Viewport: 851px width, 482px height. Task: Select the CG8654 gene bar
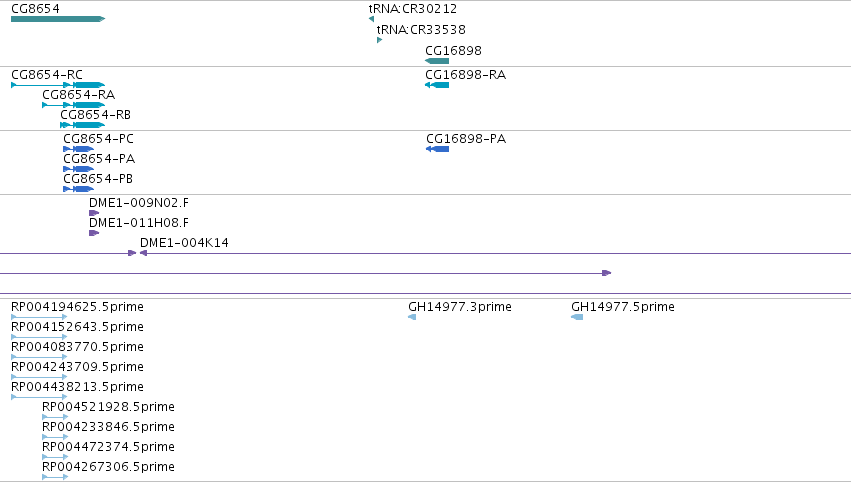tap(58, 19)
